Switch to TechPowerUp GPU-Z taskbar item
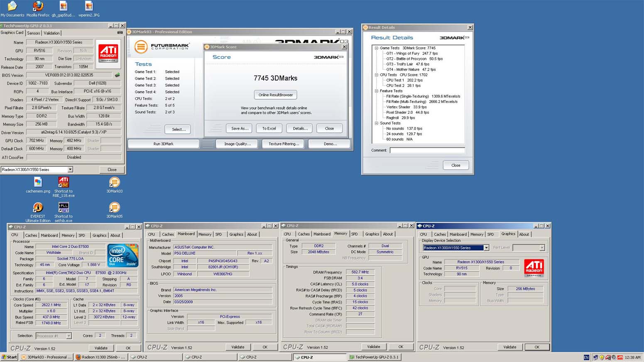Viewport: 644px width, 362px height. [x=374, y=357]
